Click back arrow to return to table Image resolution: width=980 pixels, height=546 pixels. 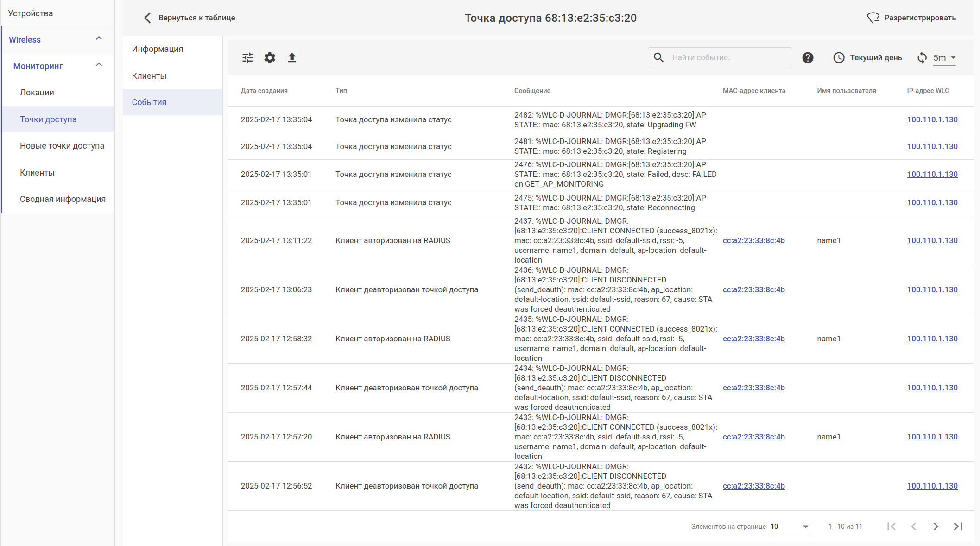point(147,18)
